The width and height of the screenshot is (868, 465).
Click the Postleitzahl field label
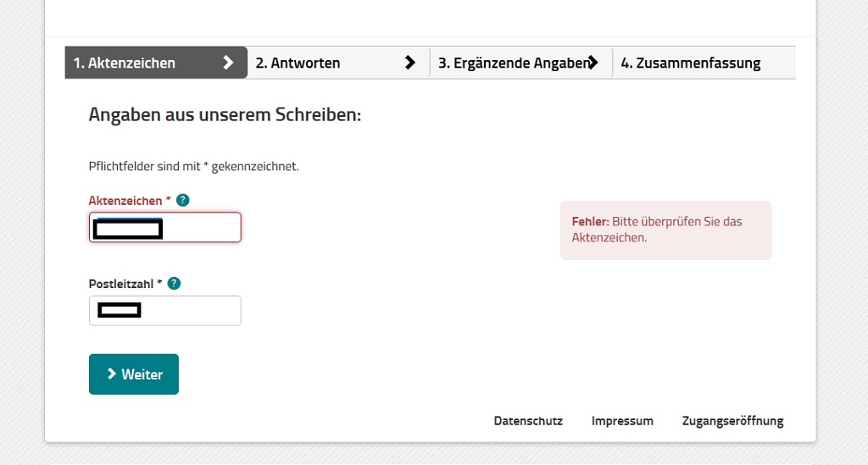coord(125,285)
